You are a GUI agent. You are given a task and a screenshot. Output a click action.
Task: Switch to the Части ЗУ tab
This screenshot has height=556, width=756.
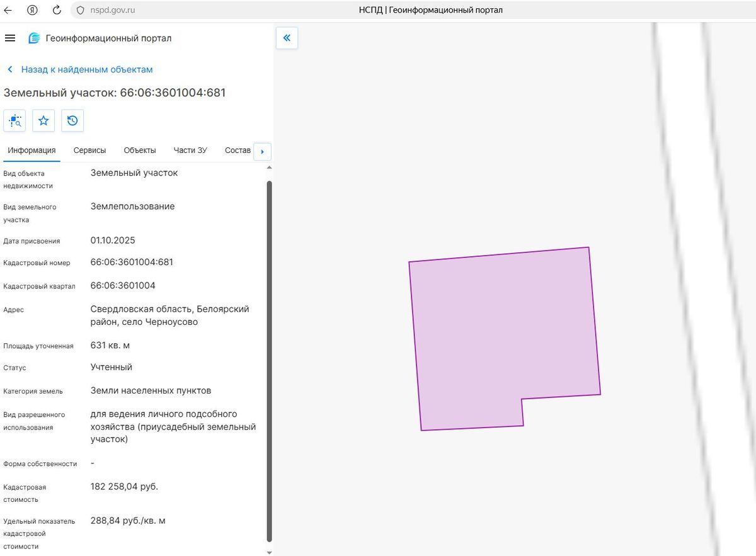(190, 150)
